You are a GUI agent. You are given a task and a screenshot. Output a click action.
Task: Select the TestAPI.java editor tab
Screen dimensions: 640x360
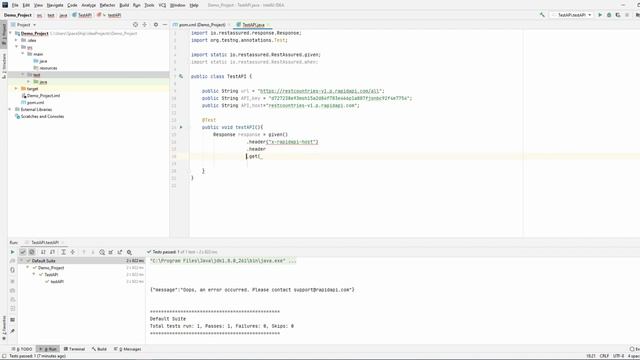(x=253, y=25)
